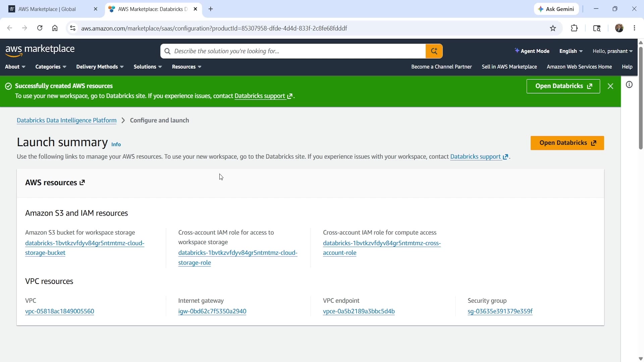
Task: Open the cloud-storage-bucket S3 link
Action: tap(85, 248)
